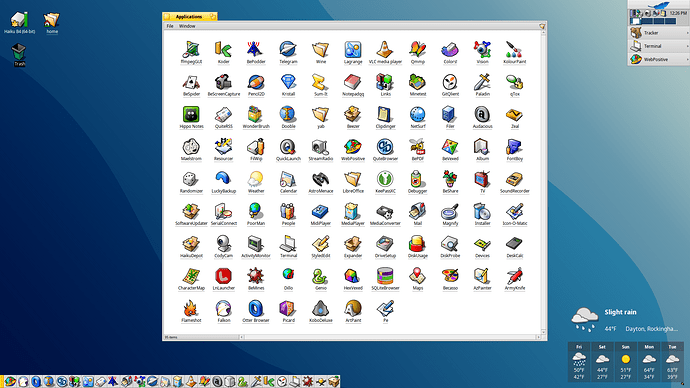Launch KoboDeluxe from the Applications window
This screenshot has height=388, width=690.
coord(320,308)
